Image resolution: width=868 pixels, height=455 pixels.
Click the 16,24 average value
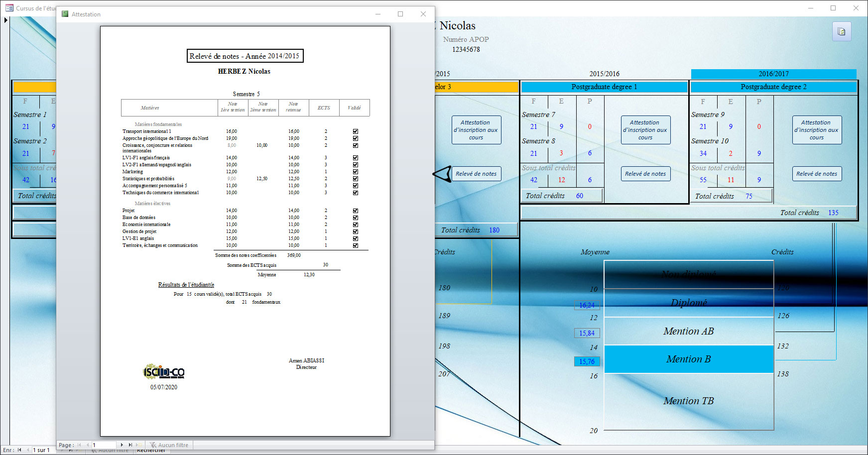[587, 305]
